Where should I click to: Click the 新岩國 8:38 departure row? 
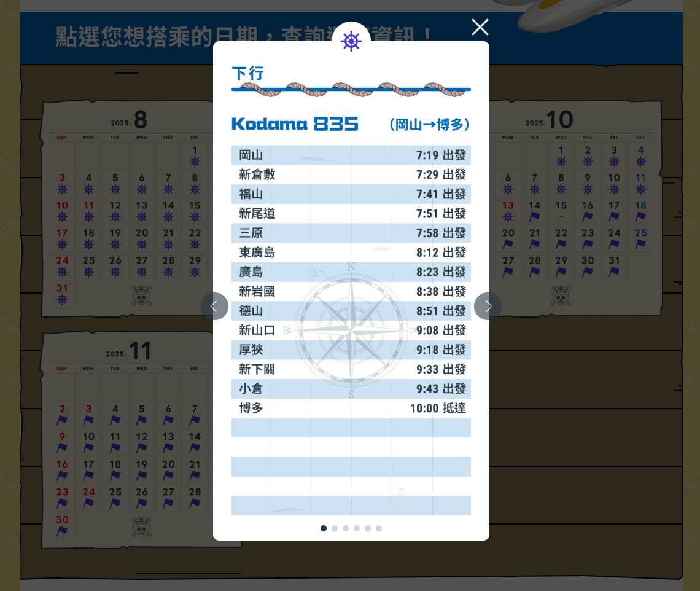tap(351, 291)
